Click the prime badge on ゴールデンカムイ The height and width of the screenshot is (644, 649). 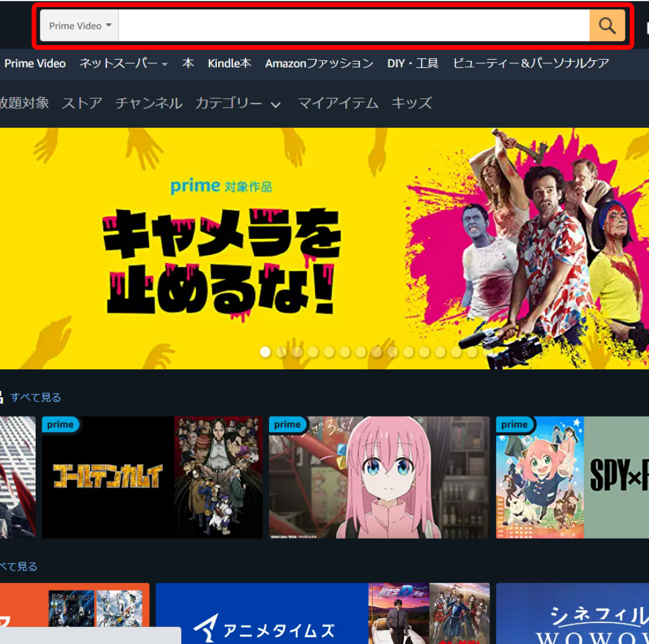60,424
